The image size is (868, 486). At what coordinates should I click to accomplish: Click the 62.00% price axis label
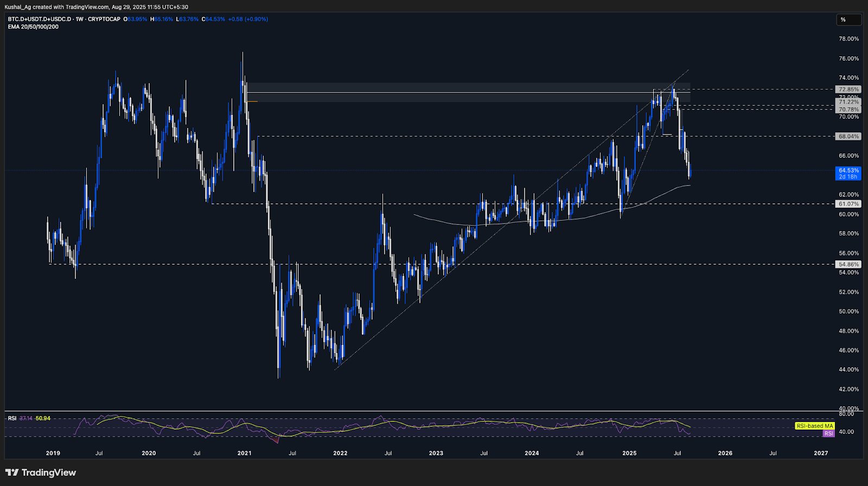coord(848,195)
